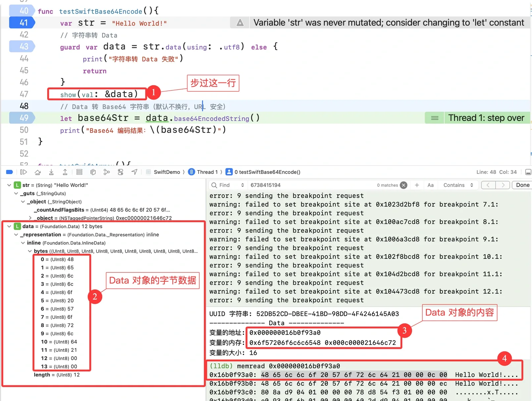Image resolution: width=532 pixels, height=401 pixels.
Task: Continue program execution in the debug bar
Action: [23, 172]
